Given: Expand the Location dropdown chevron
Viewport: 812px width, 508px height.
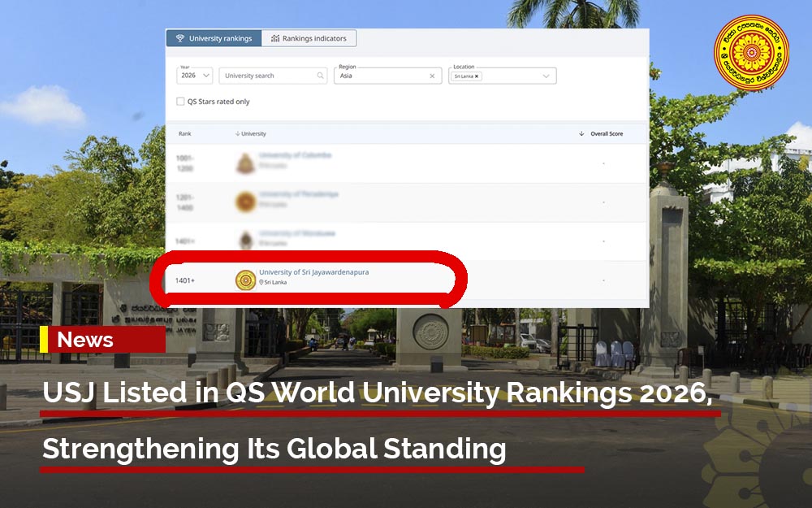Looking at the screenshot, I should pos(546,76).
